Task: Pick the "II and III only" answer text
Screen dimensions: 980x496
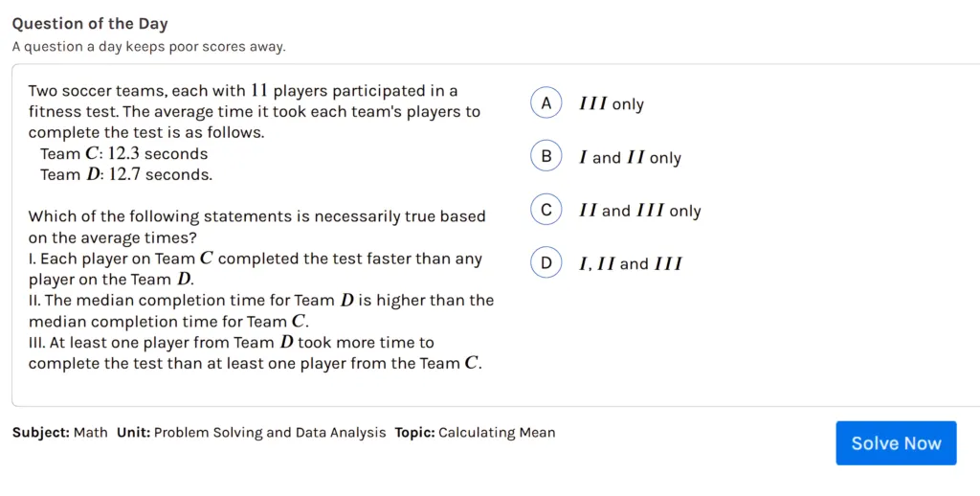Action: pyautogui.click(x=639, y=211)
